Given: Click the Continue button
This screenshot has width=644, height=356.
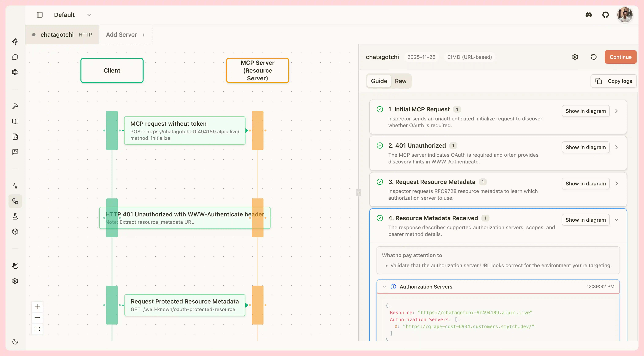Looking at the screenshot, I should point(621,57).
